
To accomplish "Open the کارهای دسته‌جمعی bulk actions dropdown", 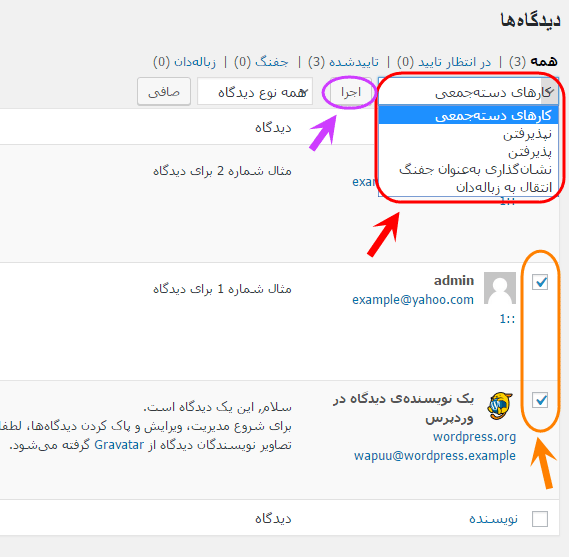I will pos(468,92).
